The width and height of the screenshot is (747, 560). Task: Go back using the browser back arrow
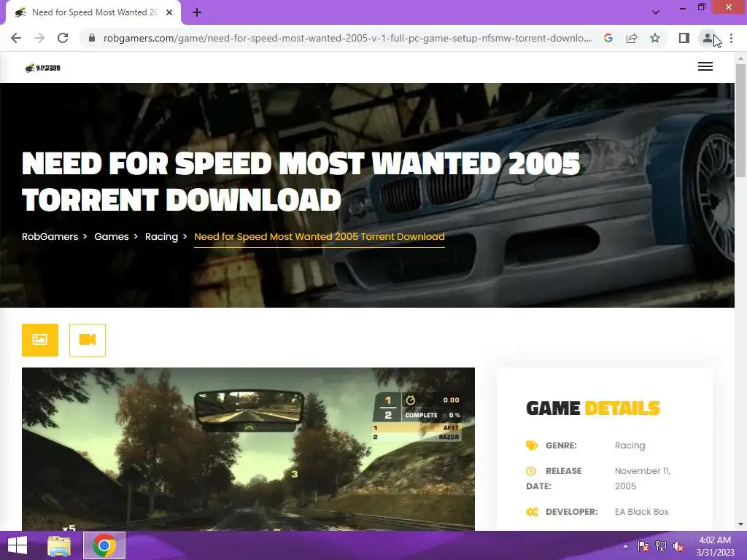(16, 38)
